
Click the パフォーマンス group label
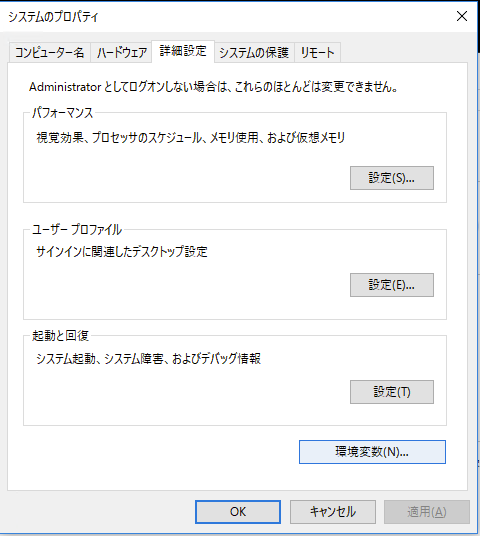click(x=63, y=112)
